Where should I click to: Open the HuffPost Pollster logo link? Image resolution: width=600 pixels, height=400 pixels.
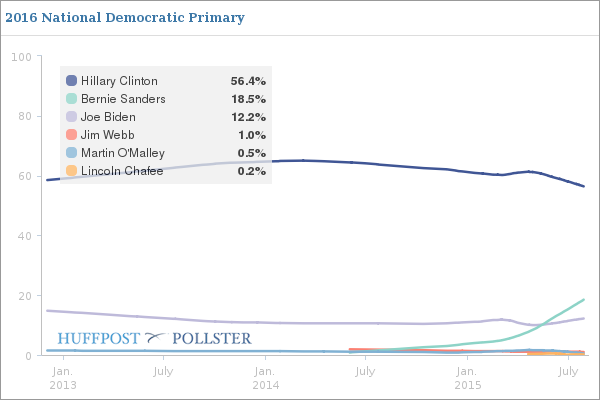154,338
